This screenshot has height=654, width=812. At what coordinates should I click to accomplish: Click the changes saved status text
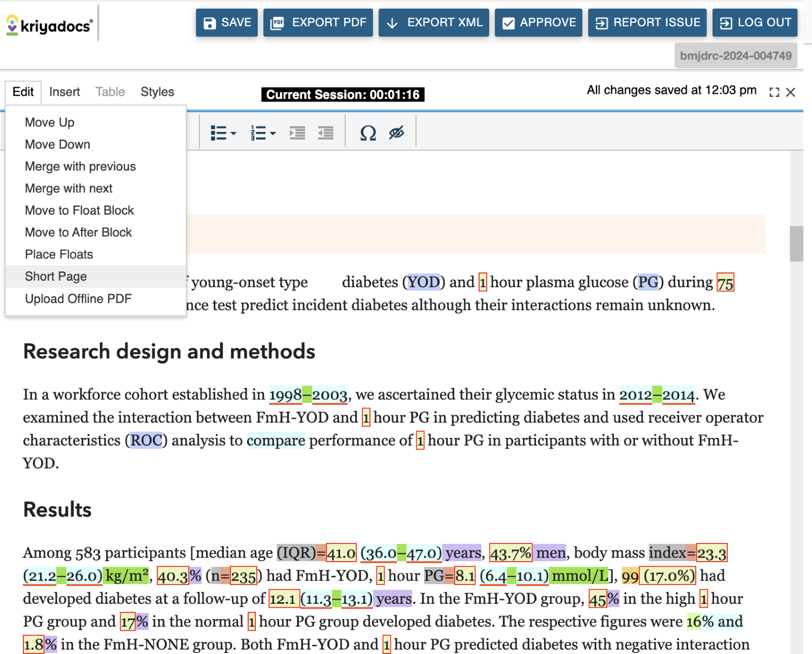672,90
